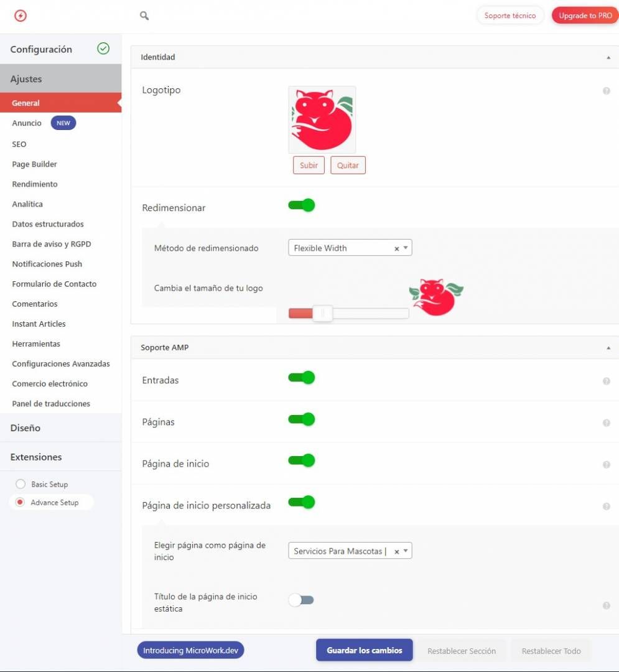Open Comentarios settings
619x672 pixels.
(35, 304)
